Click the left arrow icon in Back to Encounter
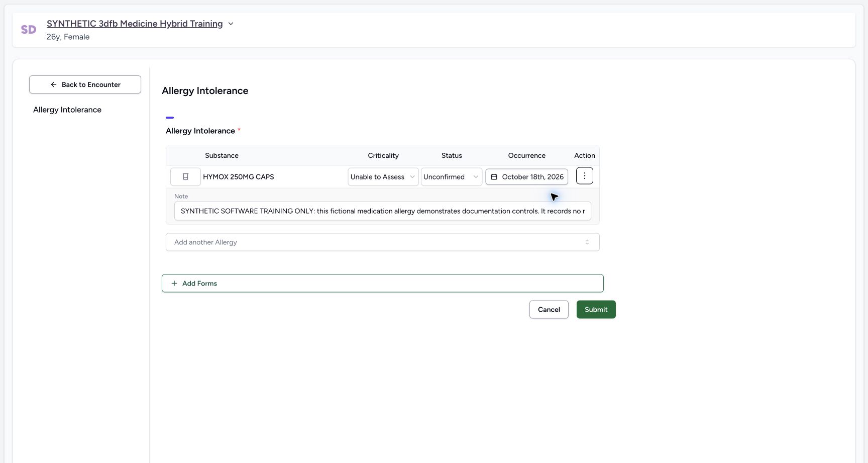 point(54,84)
